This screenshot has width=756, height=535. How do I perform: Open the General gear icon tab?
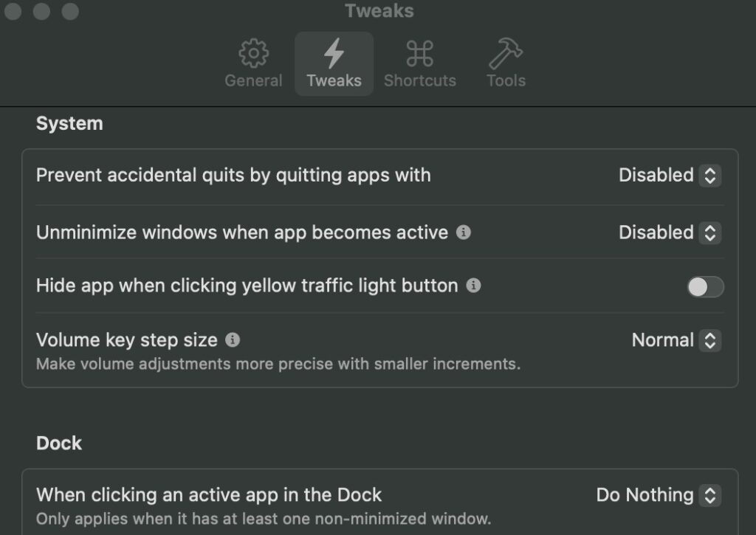point(254,53)
